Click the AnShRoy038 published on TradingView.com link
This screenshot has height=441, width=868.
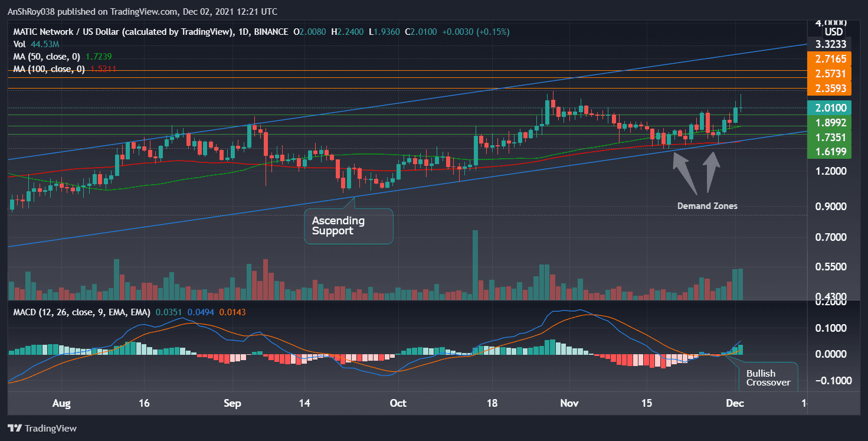89,11
